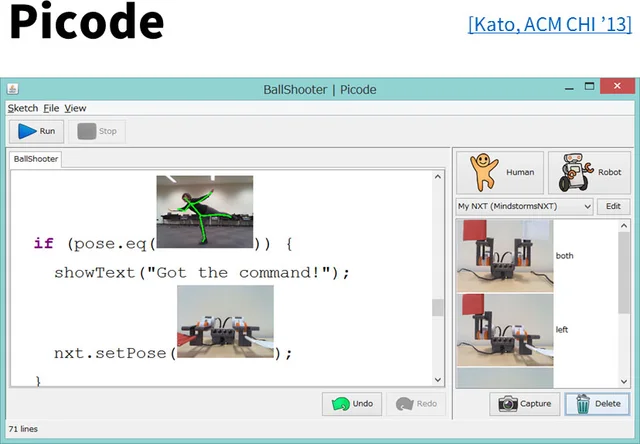Open the View menu
640x444 pixels.
point(75,108)
